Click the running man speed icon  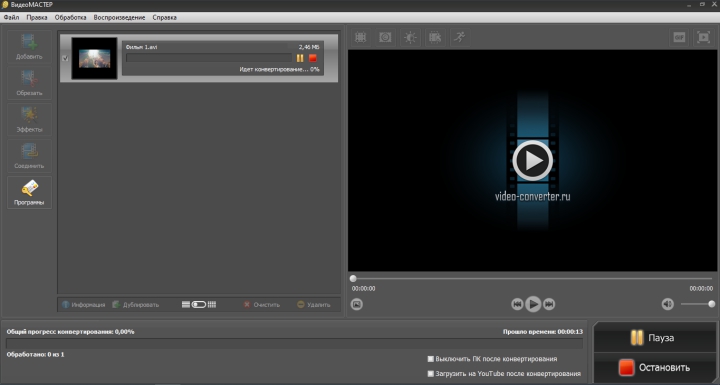[460, 37]
